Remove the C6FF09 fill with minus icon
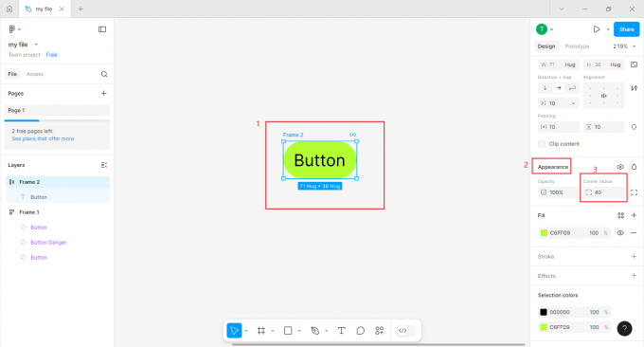Viewport: 644px width, 347px height. click(x=634, y=232)
